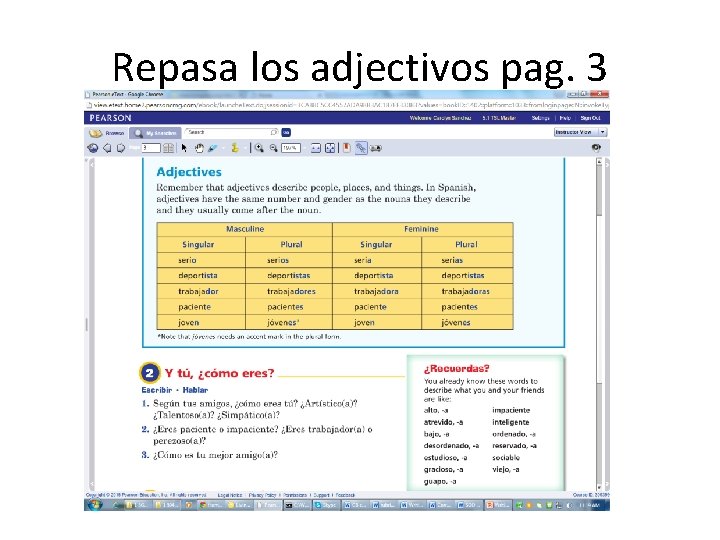Click the 'Adjectives' heading
Screen dimensions: 720x540
click(x=189, y=172)
